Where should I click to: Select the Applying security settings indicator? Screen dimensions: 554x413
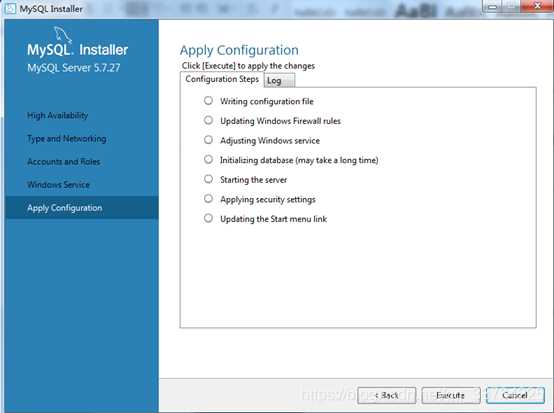pyautogui.click(x=208, y=199)
